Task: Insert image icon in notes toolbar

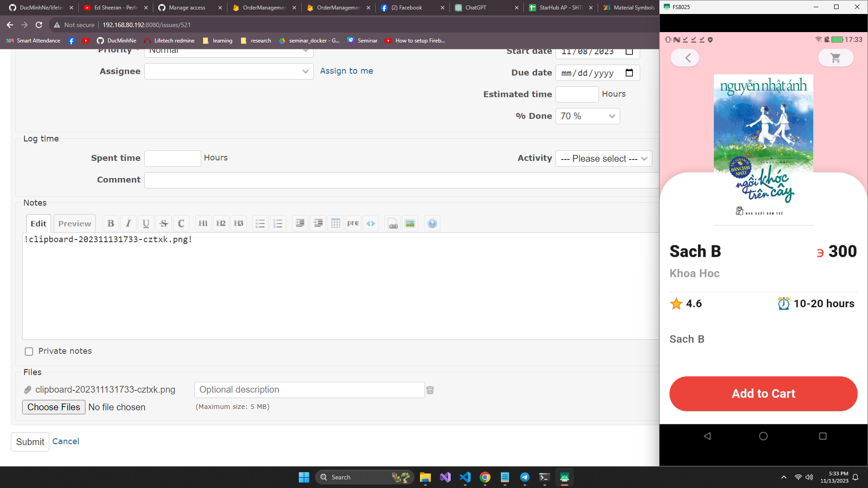Action: coord(410,223)
